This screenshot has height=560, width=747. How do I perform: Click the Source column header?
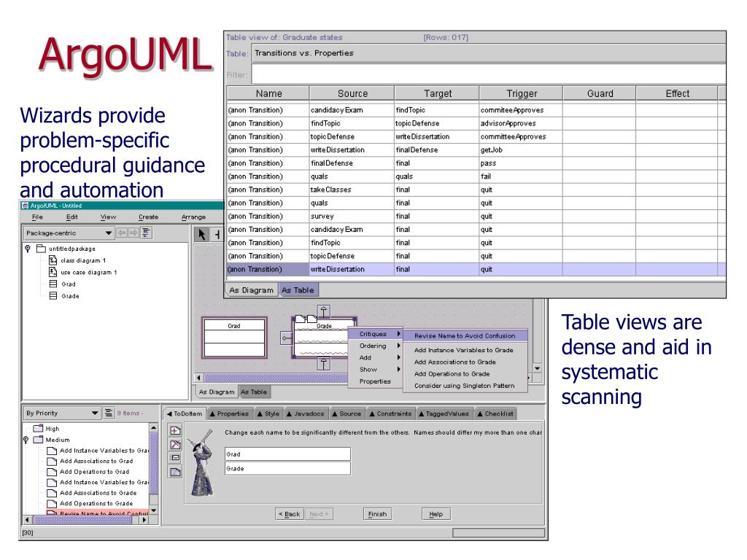coord(352,93)
